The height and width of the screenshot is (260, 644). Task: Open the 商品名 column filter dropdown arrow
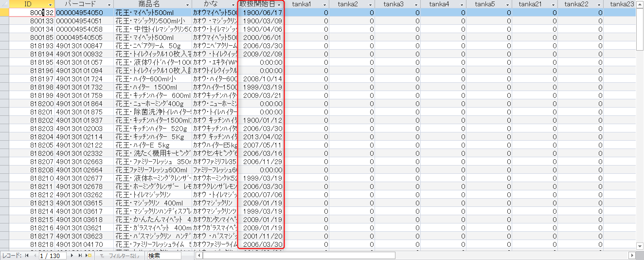(x=188, y=4)
